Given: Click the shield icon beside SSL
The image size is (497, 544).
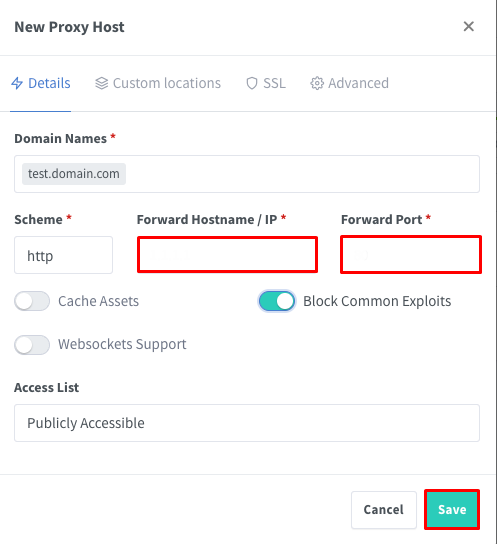Looking at the screenshot, I should pyautogui.click(x=252, y=83).
